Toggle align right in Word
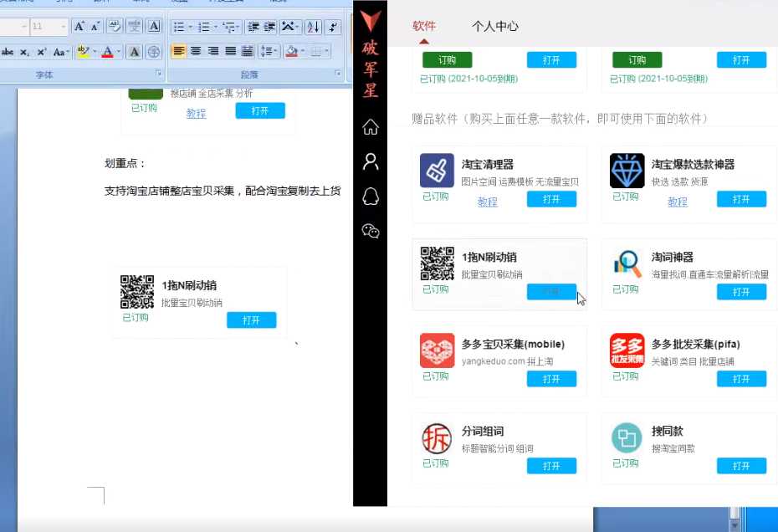 tap(213, 51)
